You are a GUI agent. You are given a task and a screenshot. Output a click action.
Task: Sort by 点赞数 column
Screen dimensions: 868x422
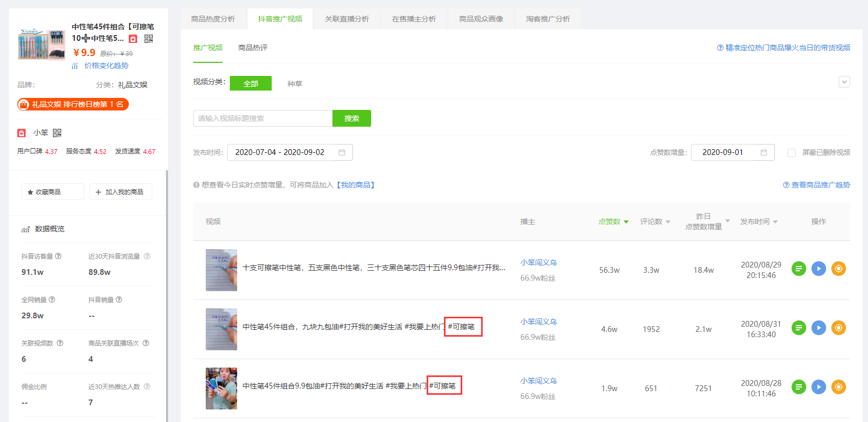[x=614, y=221]
